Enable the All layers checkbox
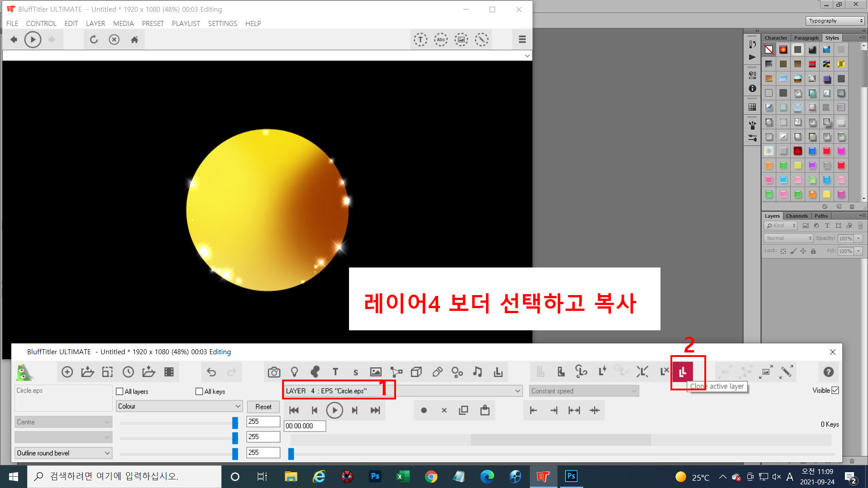The height and width of the screenshot is (488, 868). pos(120,391)
